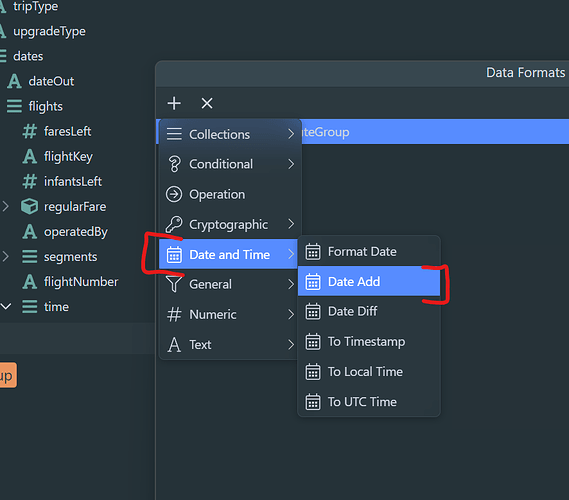Click the orange tag button
The width and height of the screenshot is (569, 500).
pyautogui.click(x=8, y=375)
